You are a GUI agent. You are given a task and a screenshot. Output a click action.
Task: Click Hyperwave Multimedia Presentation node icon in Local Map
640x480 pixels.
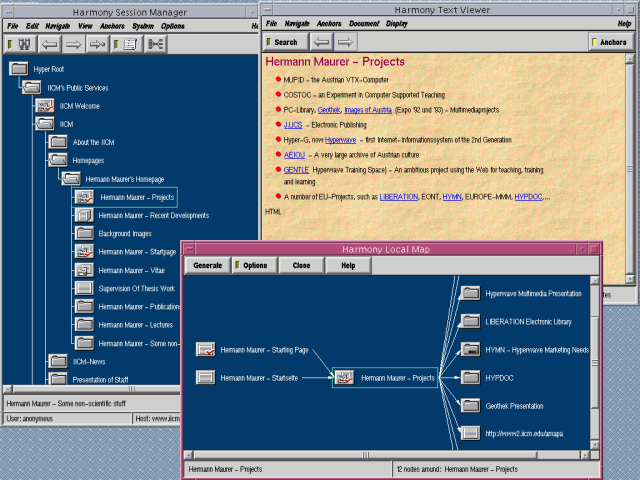(x=470, y=293)
